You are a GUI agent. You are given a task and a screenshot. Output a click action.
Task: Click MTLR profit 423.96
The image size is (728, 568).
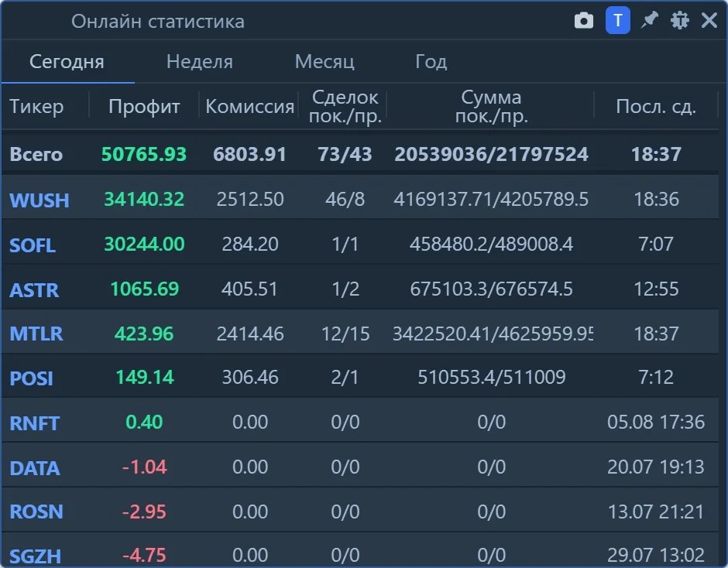point(144,334)
